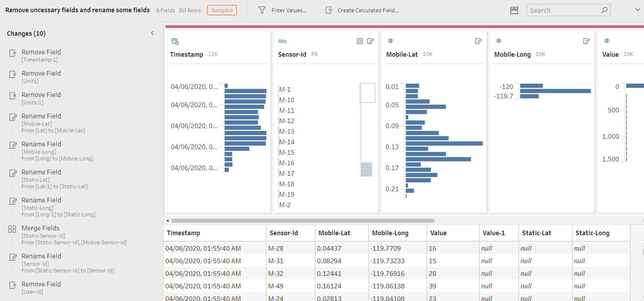Select the value 39 cell in data grid

click(453, 286)
